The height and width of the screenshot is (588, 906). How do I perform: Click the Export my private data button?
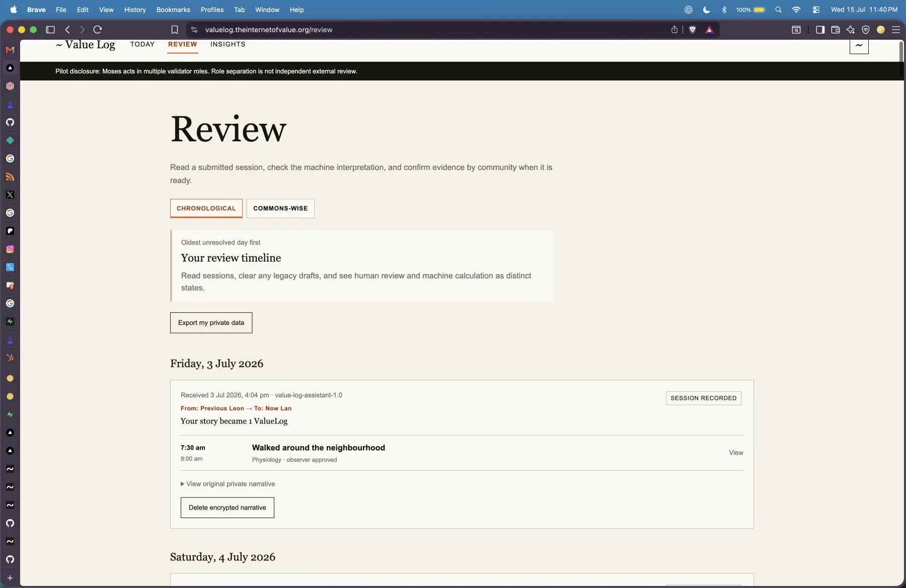[x=211, y=322]
